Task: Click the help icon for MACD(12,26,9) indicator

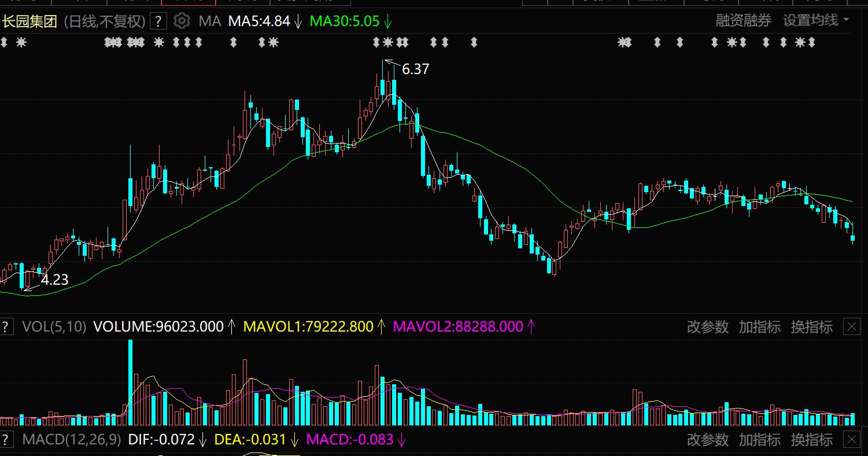Action: coord(6,439)
